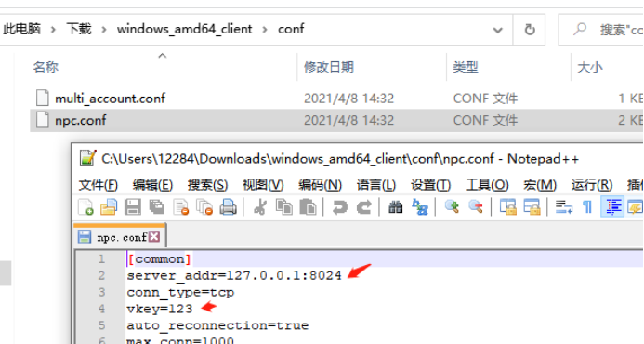Viewport: 644px width, 344px height.
Task: Click the vkey=123 line
Action: [x=159, y=309]
